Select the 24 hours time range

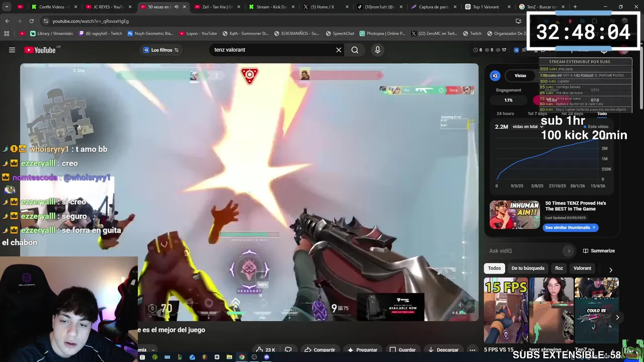point(505,114)
